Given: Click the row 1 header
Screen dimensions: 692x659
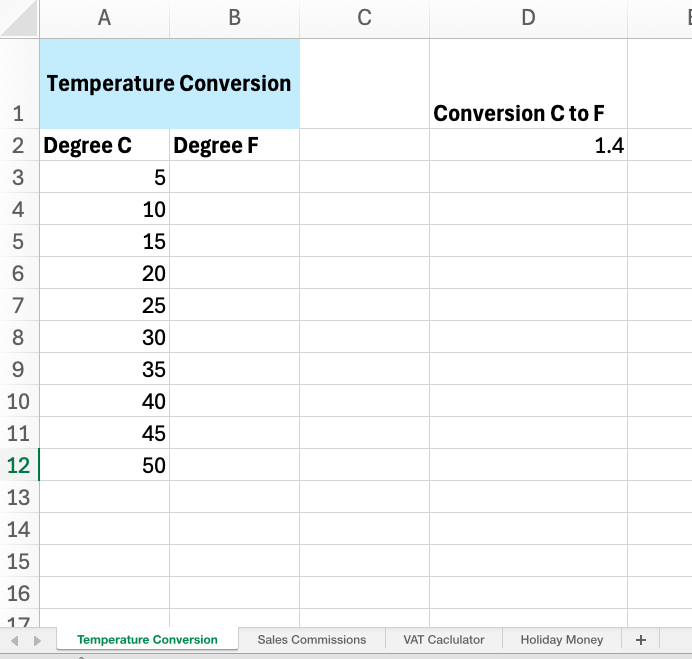Looking at the screenshot, I should pyautogui.click(x=19, y=84).
